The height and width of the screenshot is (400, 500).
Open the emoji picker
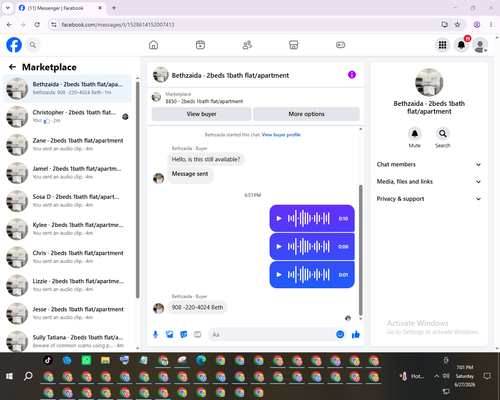click(x=340, y=334)
